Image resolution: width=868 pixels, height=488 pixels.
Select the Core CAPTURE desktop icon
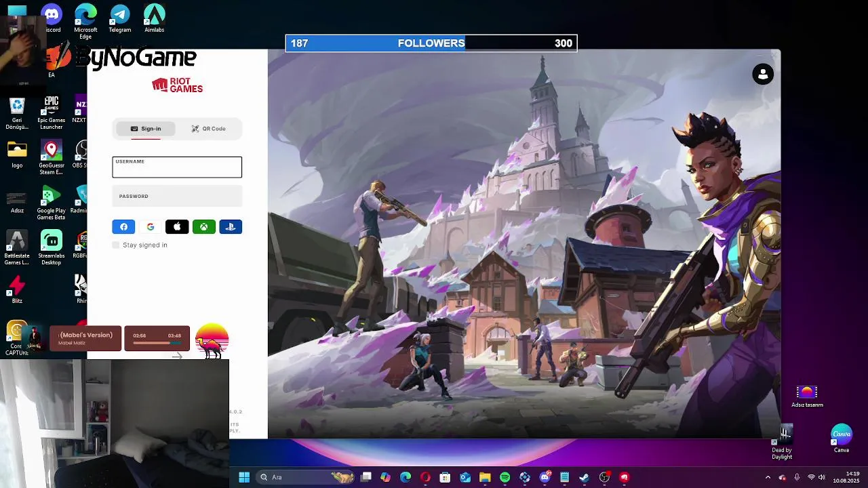pos(17,339)
